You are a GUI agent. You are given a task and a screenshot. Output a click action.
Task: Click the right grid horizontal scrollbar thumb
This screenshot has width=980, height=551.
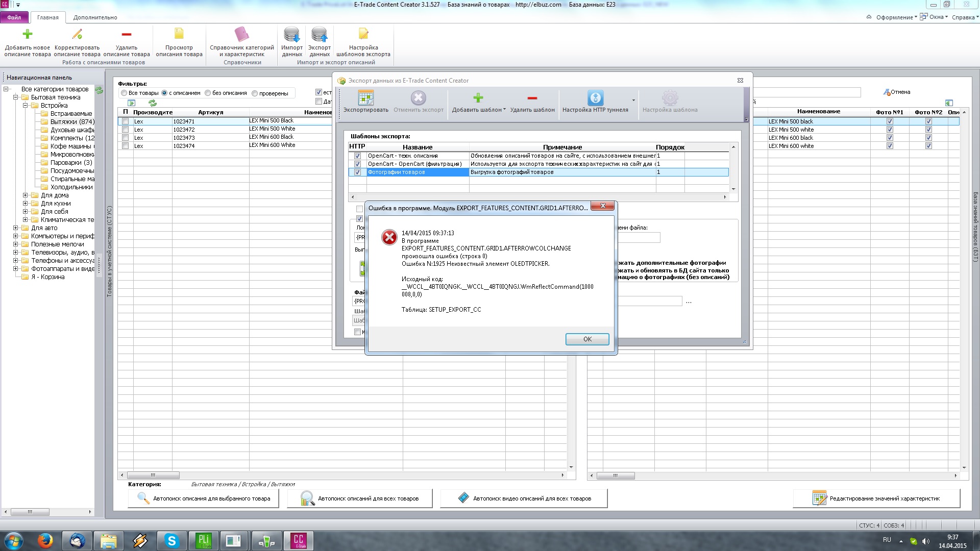[616, 476]
